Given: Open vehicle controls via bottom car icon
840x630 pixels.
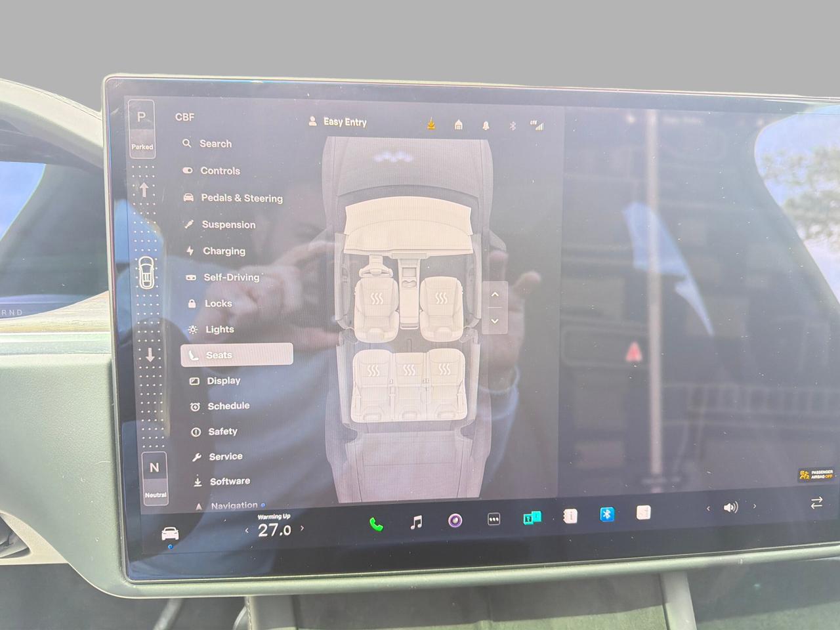Looking at the screenshot, I should click(x=170, y=533).
